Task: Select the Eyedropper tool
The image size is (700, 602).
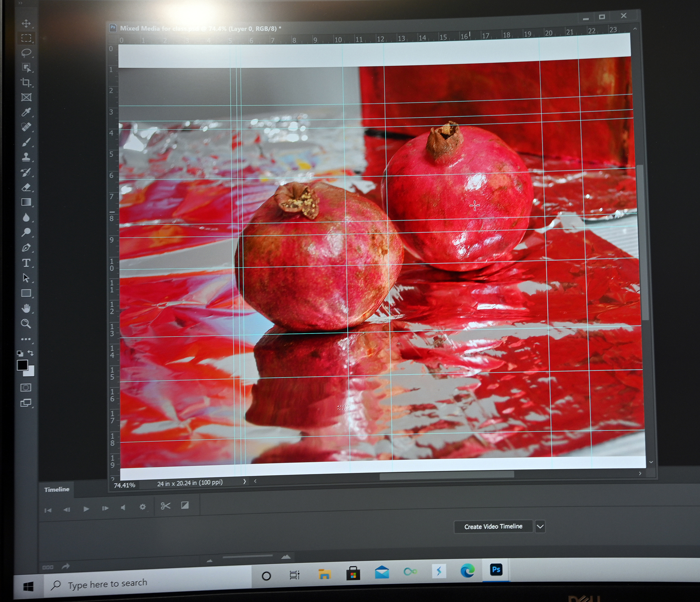Action: (x=26, y=112)
